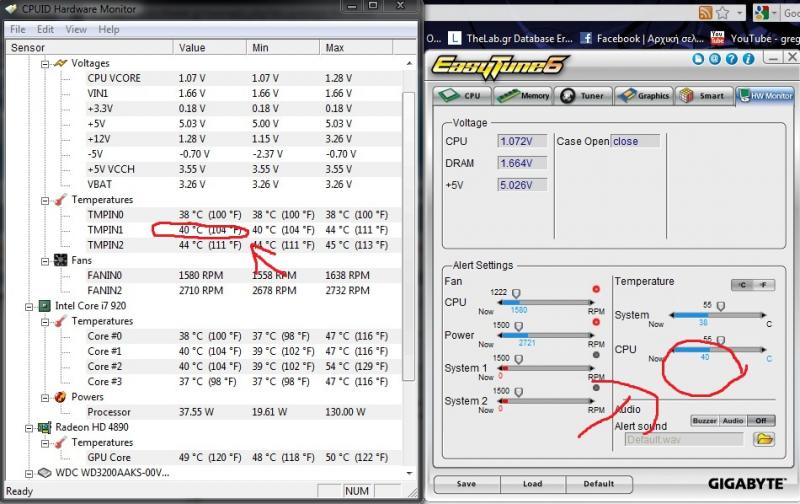Click the Hardware Monitor vertical scrollbar

click(409, 235)
